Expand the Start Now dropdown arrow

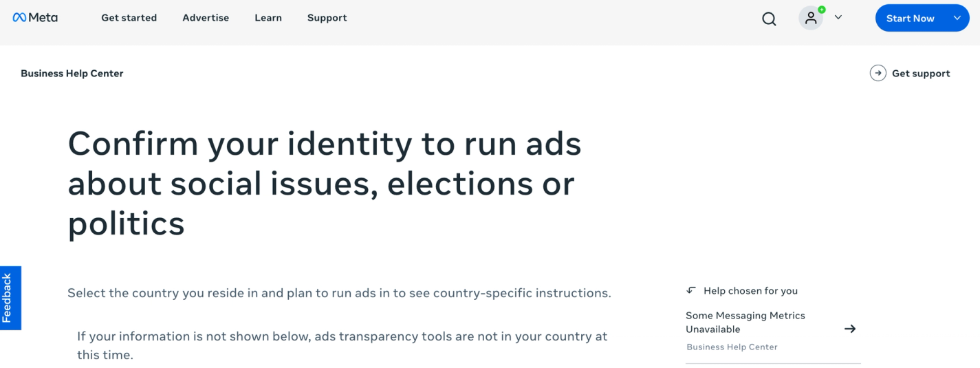coord(957,18)
